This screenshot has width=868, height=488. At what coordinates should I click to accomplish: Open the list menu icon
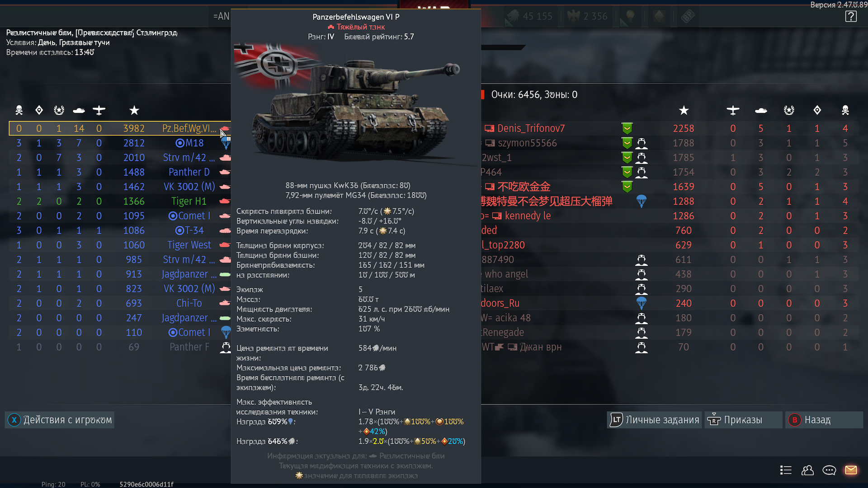tap(786, 470)
